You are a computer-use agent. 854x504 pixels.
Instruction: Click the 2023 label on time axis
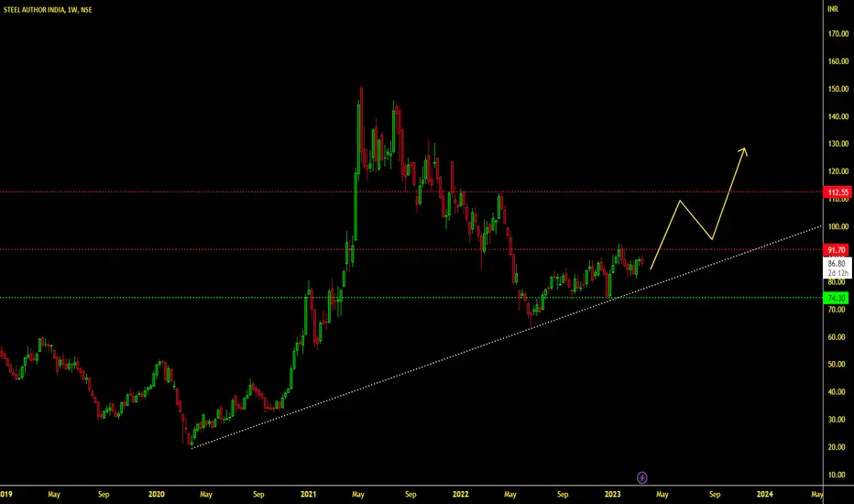coord(612,494)
